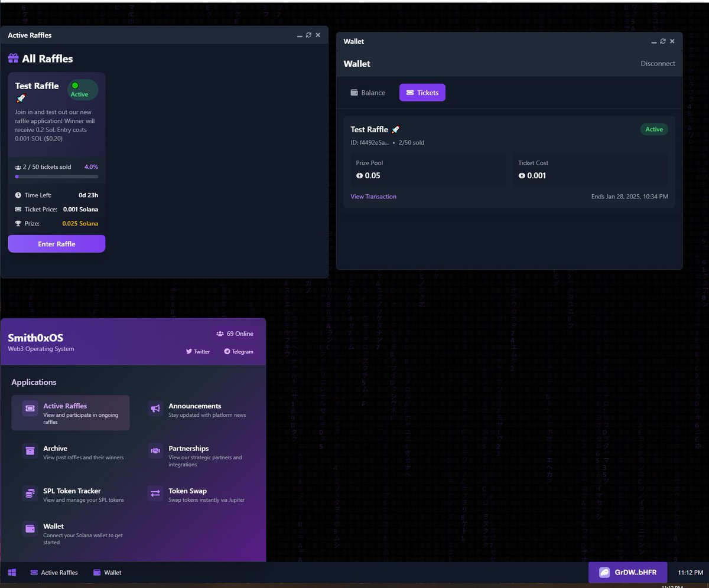Image resolution: width=709 pixels, height=588 pixels.
Task: Open the Twitter link
Action: click(198, 351)
